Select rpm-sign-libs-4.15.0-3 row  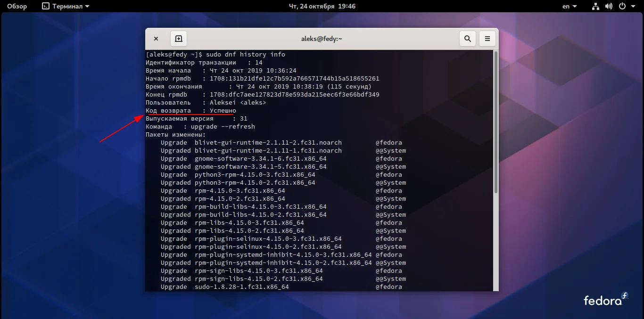(x=281, y=270)
